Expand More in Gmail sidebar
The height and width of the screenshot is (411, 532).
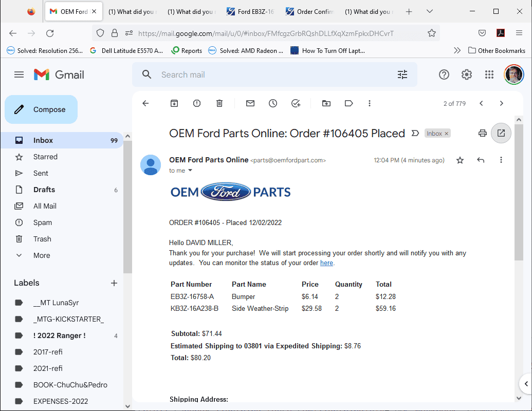42,255
